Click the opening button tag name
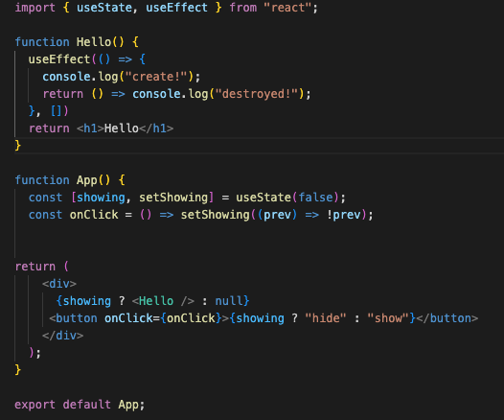The image size is (504, 420). pyautogui.click(x=77, y=318)
